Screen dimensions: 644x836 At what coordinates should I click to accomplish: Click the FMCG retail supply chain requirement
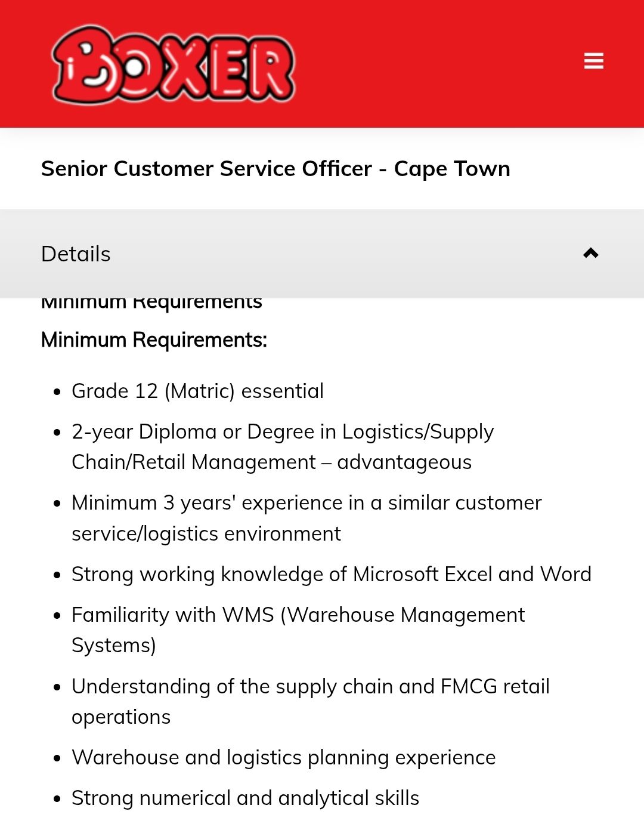point(311,701)
